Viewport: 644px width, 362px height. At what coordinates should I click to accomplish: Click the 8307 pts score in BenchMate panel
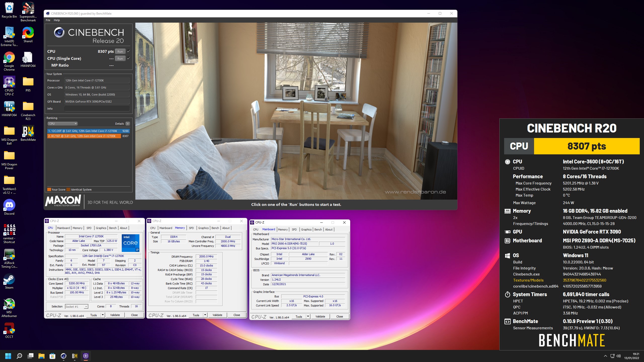click(x=587, y=146)
